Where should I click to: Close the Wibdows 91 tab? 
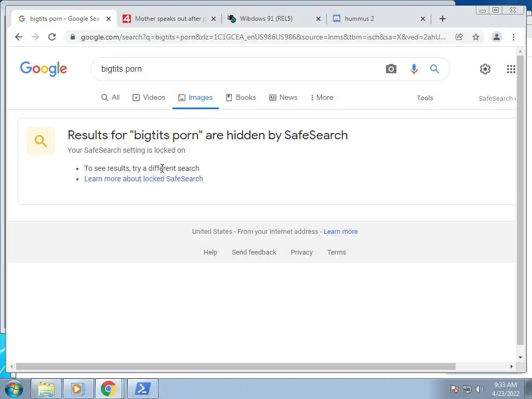[x=318, y=19]
